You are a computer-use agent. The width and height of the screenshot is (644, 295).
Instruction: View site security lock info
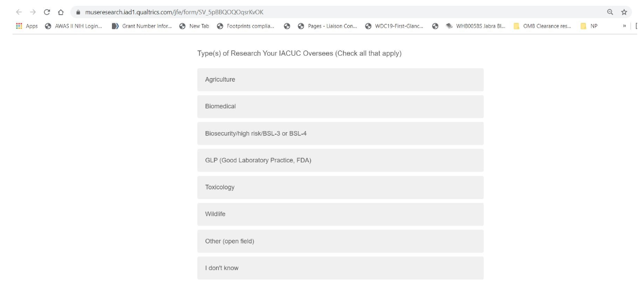click(x=78, y=12)
